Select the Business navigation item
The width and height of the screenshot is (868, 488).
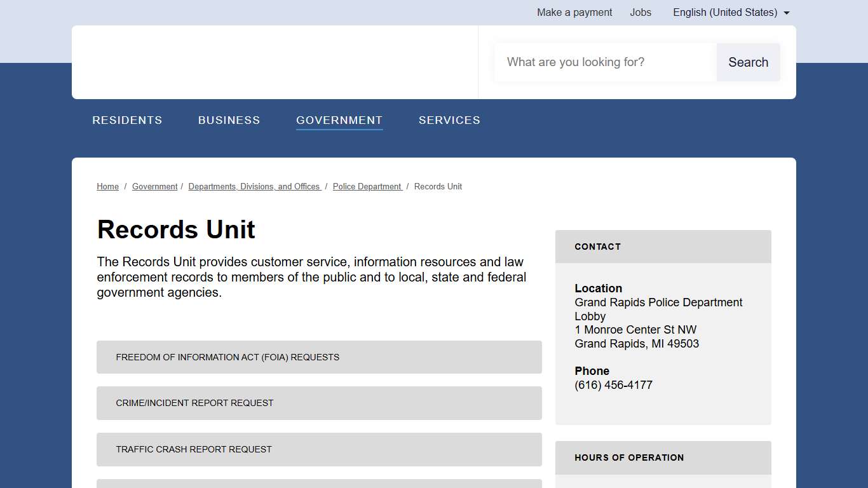[x=229, y=120]
